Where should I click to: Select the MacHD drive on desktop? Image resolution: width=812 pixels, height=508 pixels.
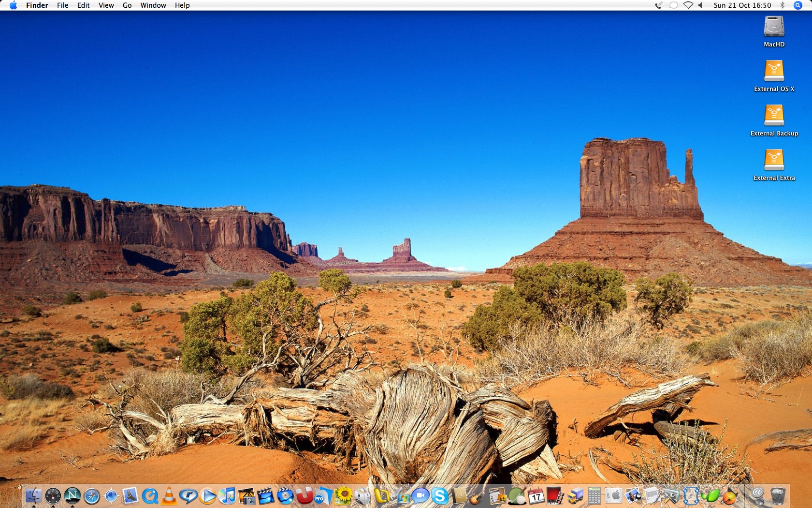coord(774,32)
